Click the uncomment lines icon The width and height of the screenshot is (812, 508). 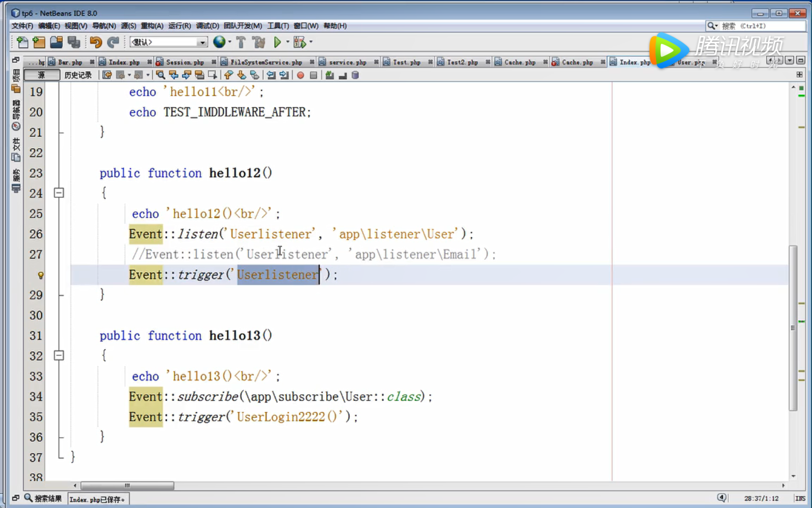[x=343, y=75]
